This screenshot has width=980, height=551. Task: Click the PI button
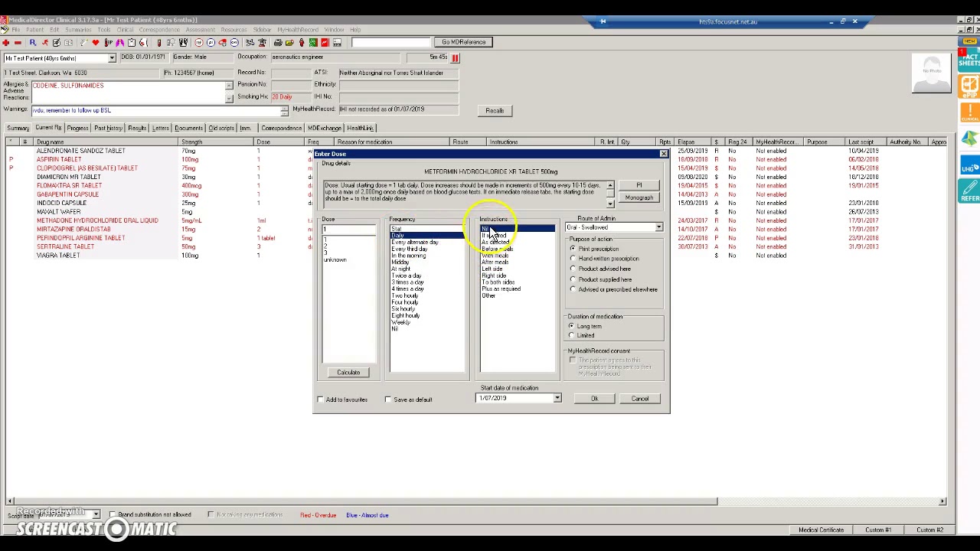point(639,185)
